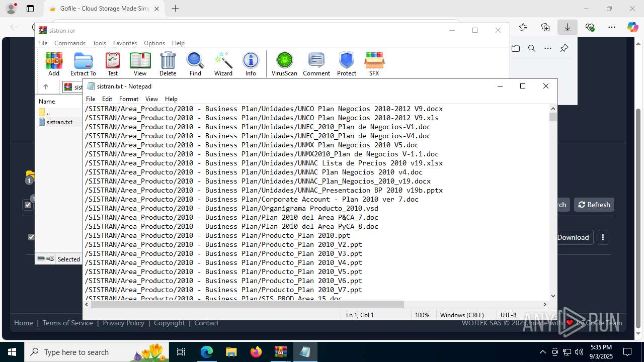Open the Copilot icon in Edge

point(632,27)
